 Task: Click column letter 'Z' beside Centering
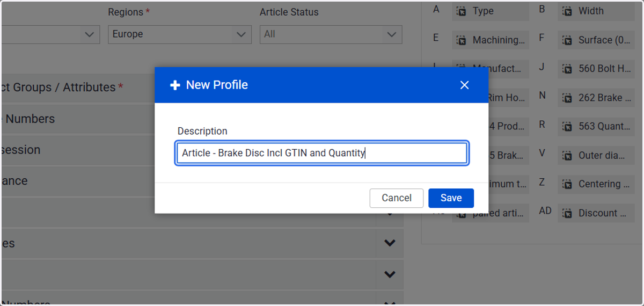point(542,182)
